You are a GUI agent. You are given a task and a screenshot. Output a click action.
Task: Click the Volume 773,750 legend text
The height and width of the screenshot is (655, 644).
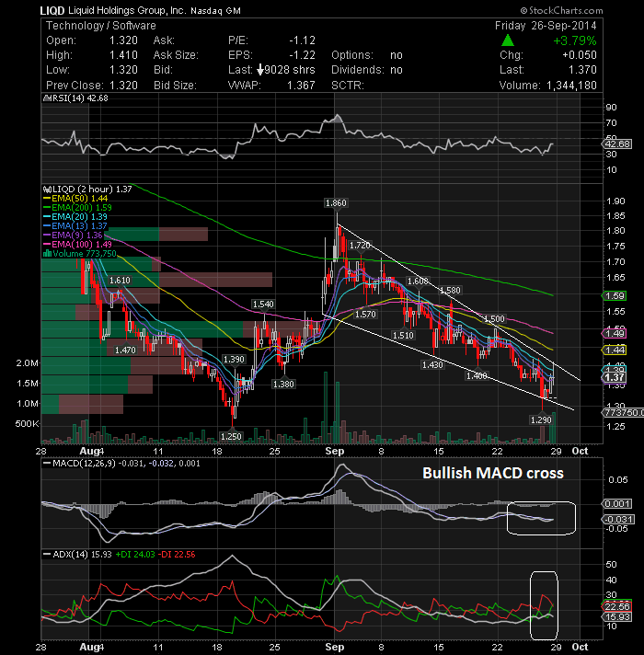point(85,254)
